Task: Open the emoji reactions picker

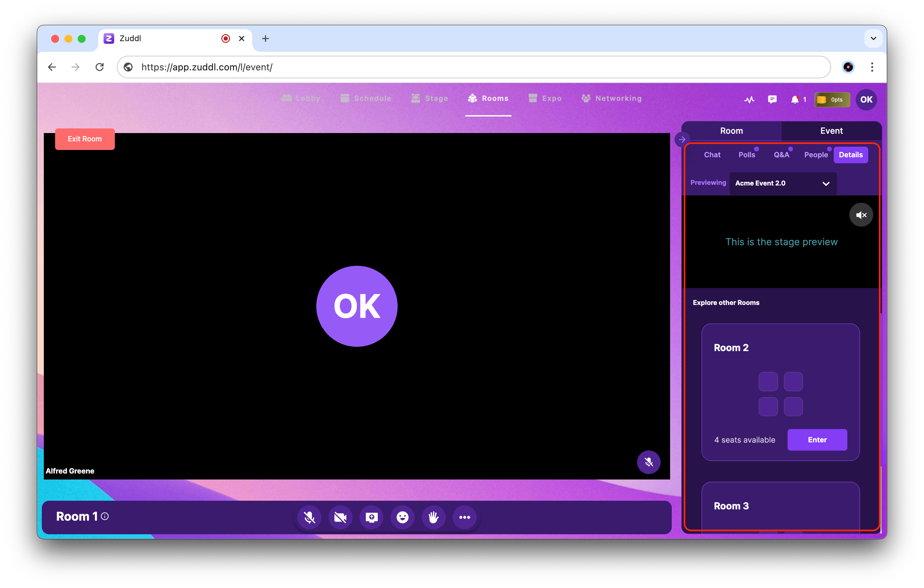Action: (403, 517)
